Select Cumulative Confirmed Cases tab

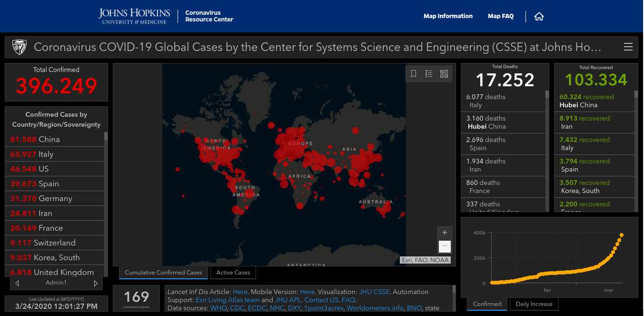[163, 273]
